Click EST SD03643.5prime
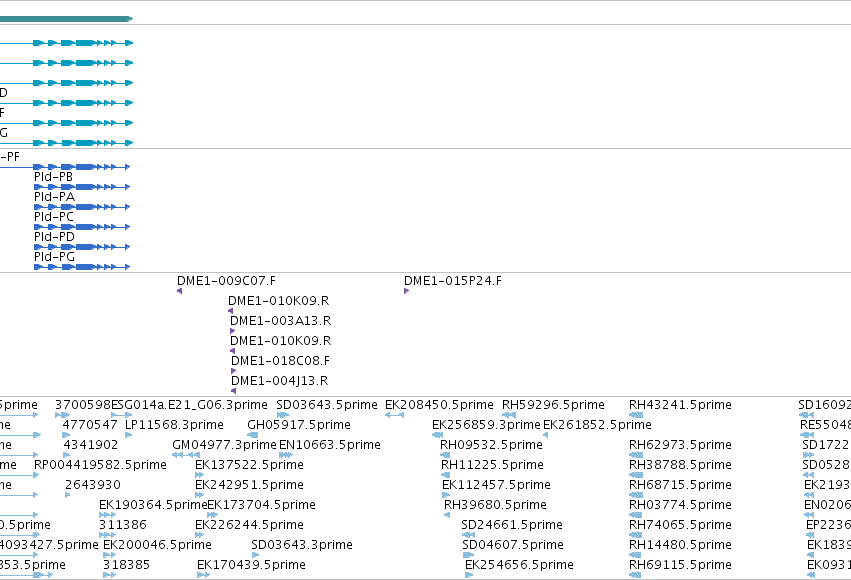 pyautogui.click(x=327, y=405)
